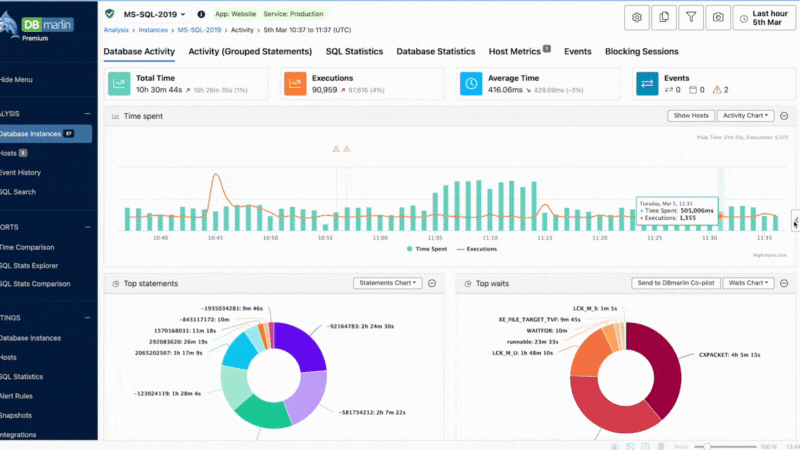Take a snapshot with the camera icon
This screenshot has height=450, width=800.
(718, 17)
